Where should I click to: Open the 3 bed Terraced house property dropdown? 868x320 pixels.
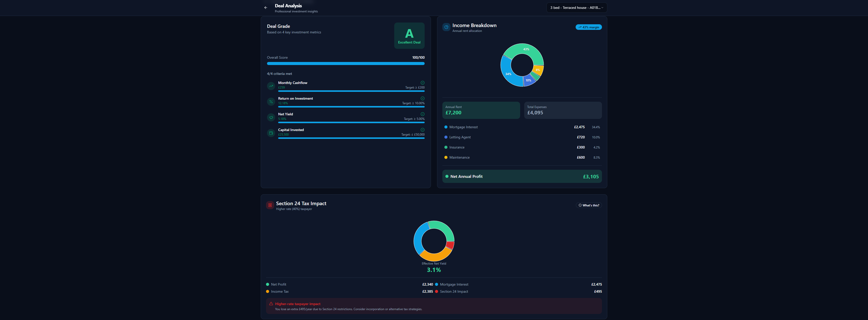click(x=576, y=7)
